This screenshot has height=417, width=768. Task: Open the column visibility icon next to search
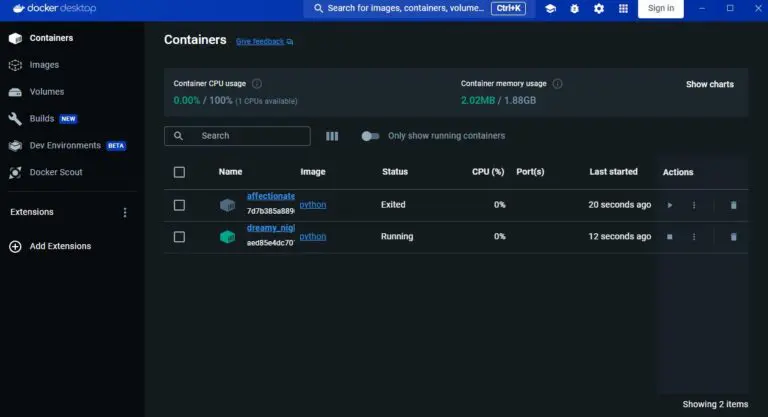332,136
